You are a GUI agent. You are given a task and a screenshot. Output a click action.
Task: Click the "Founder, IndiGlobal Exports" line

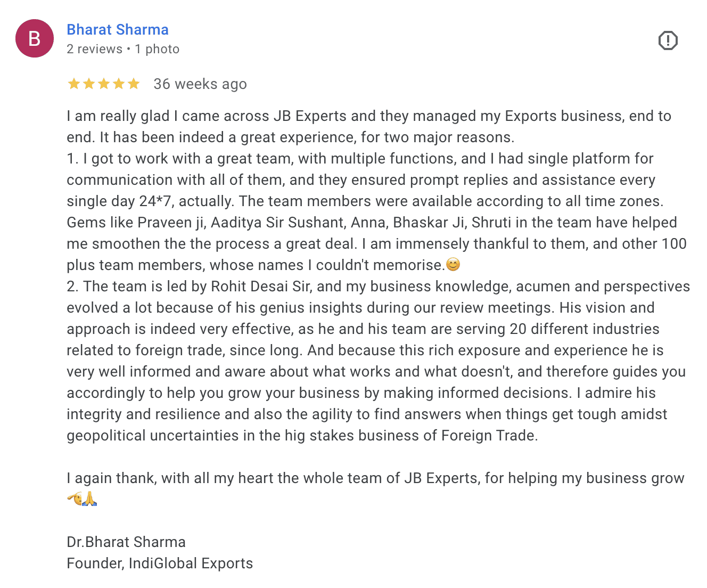click(x=160, y=563)
